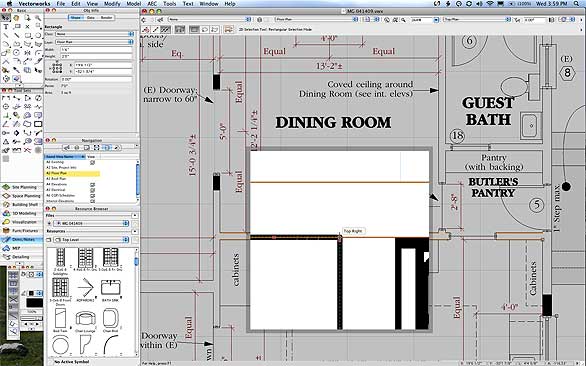Select the Arc tool in Basic palette
Image resolution: width=586 pixels, height=366 pixels.
[6, 44]
